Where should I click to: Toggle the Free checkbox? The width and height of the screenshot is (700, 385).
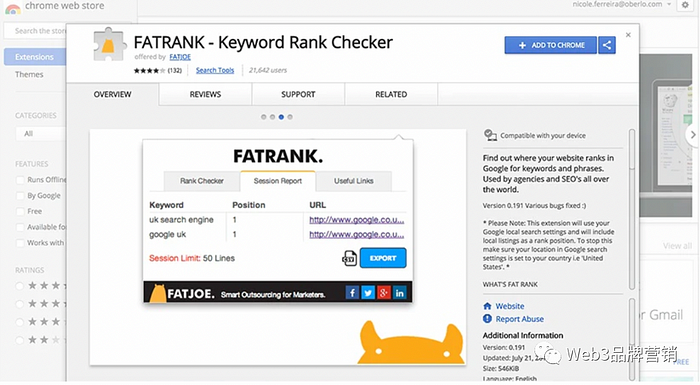(x=20, y=211)
